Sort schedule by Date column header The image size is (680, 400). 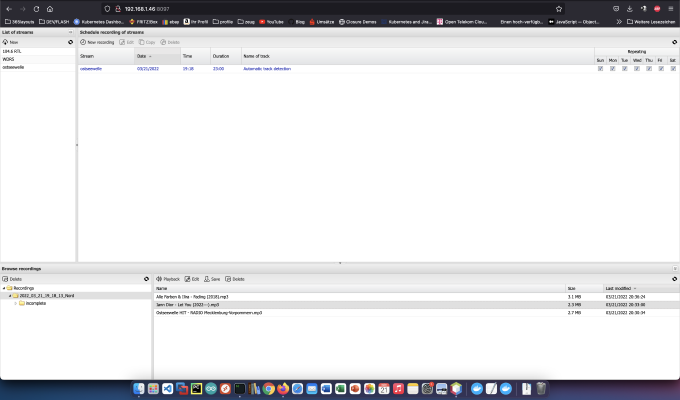(x=157, y=56)
